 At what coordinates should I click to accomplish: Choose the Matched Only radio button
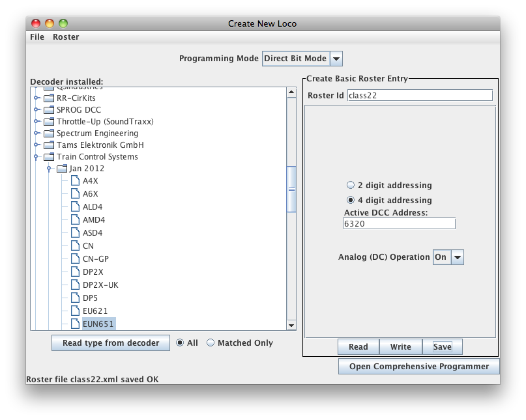pos(211,343)
